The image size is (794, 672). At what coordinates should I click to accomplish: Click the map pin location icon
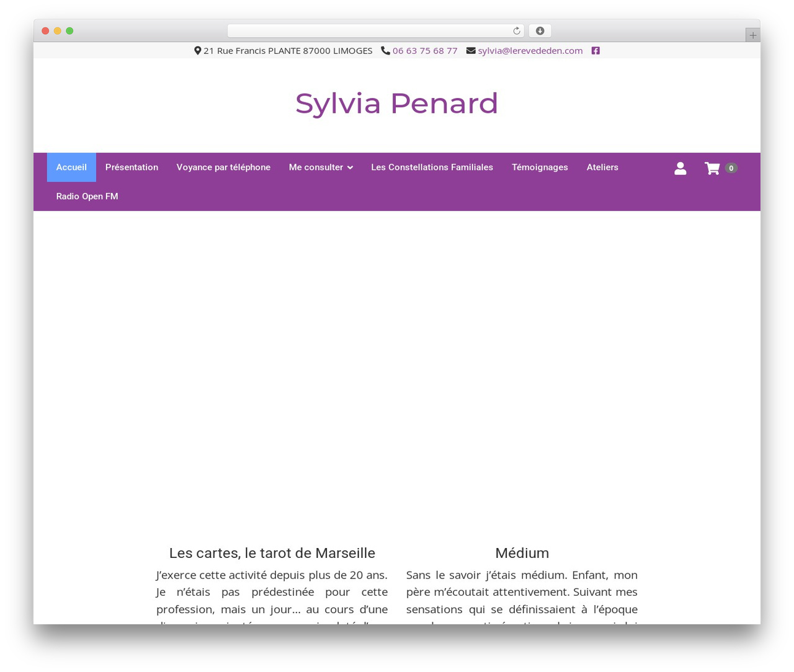[197, 51]
